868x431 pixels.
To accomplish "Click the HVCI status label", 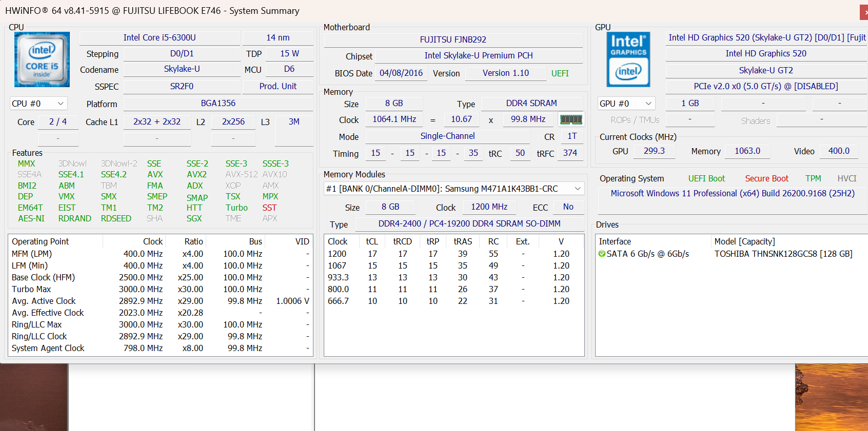I will tap(847, 178).
